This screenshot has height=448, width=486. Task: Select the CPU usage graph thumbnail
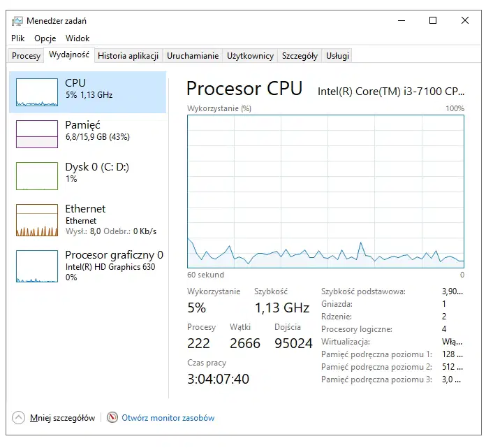37,92
